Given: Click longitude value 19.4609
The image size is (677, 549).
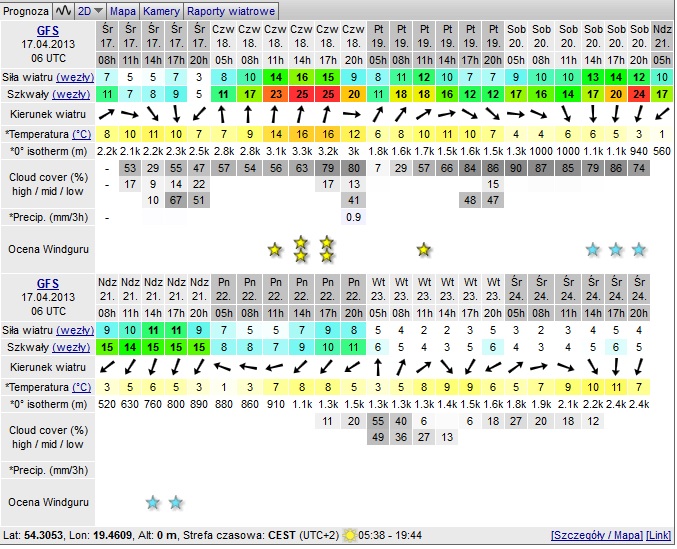Looking at the screenshot, I should tap(112, 536).
